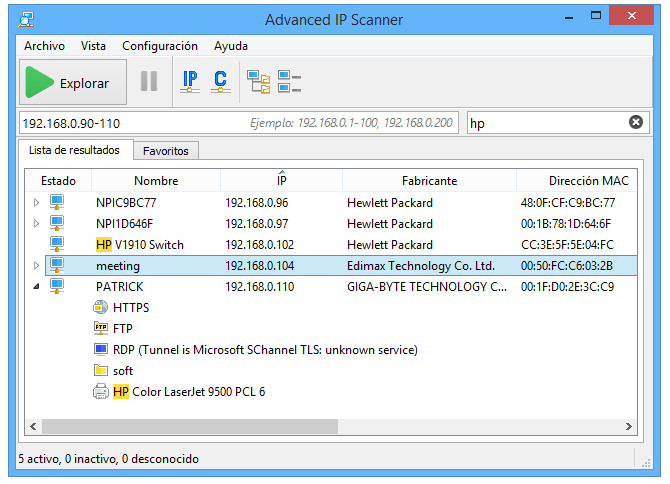Click the computer icon for PATRICK
The image size is (670, 484).
pyautogui.click(x=57, y=286)
